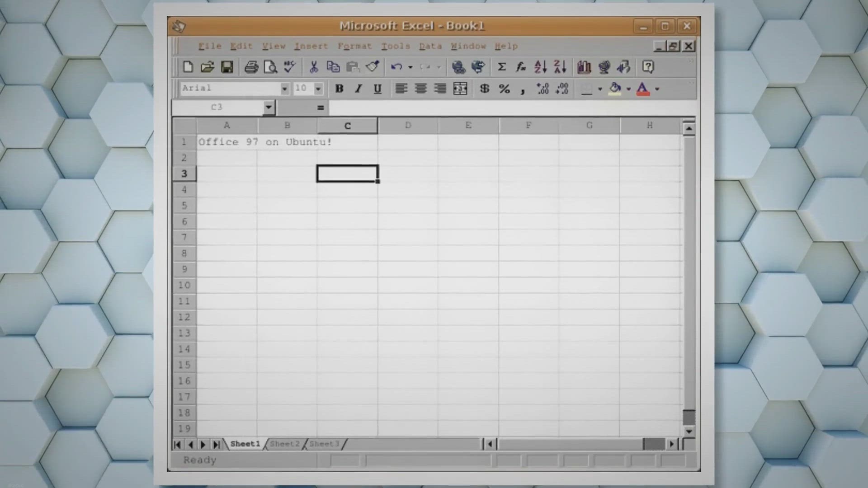Open the Name Box dropdown arrow
Image resolution: width=868 pixels, height=488 pixels.
click(x=269, y=108)
